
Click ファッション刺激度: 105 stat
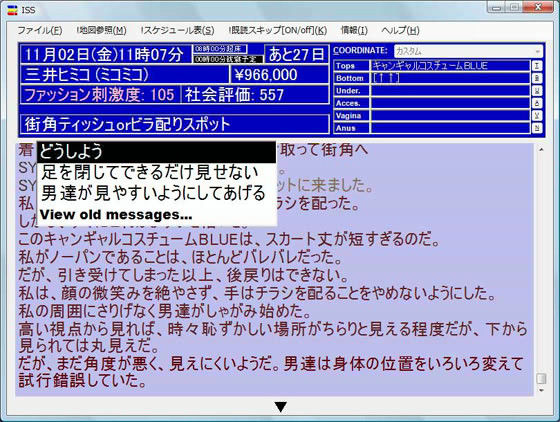pyautogui.click(x=100, y=95)
